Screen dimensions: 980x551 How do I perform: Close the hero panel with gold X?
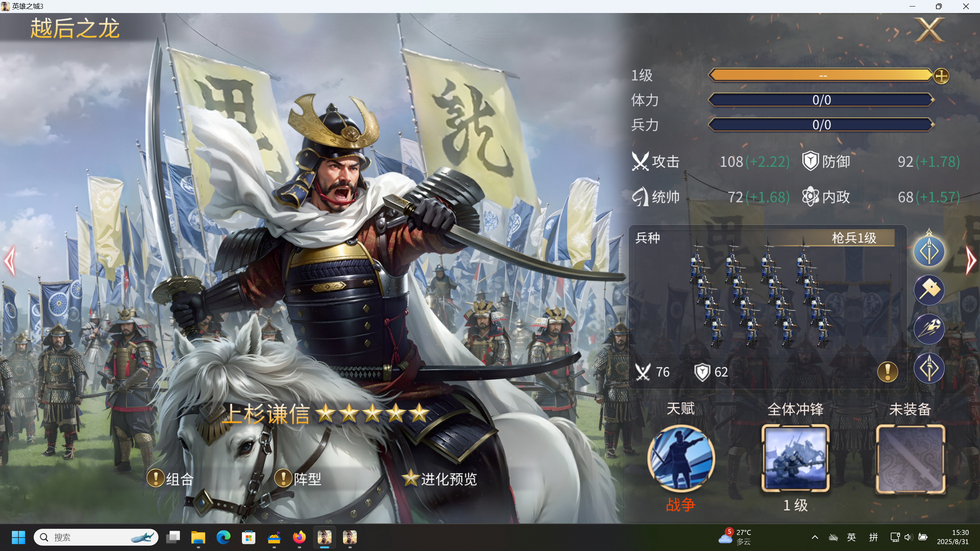[x=929, y=30]
